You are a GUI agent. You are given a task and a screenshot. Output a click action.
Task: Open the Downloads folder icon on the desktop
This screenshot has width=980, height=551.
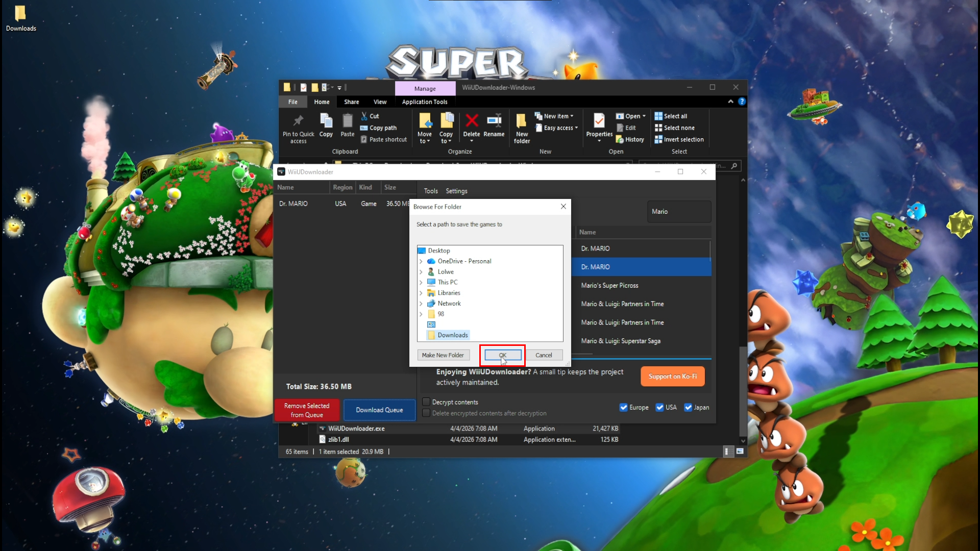point(20,14)
